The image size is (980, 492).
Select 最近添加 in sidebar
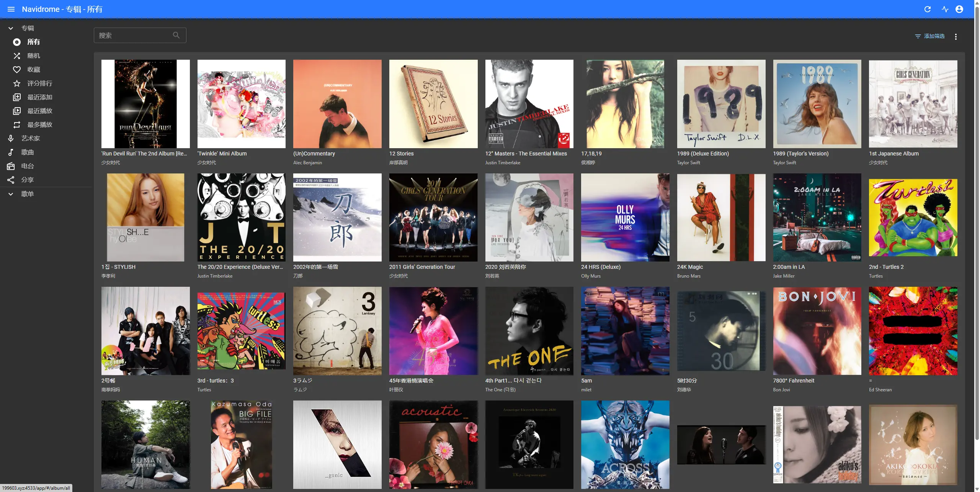click(39, 97)
